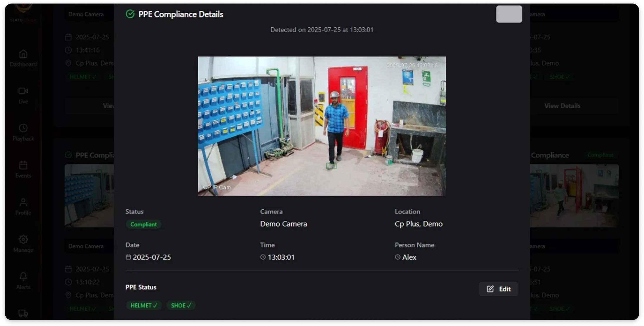The image size is (644, 326).
Task: Open the Alerts bell icon
Action: point(23,277)
